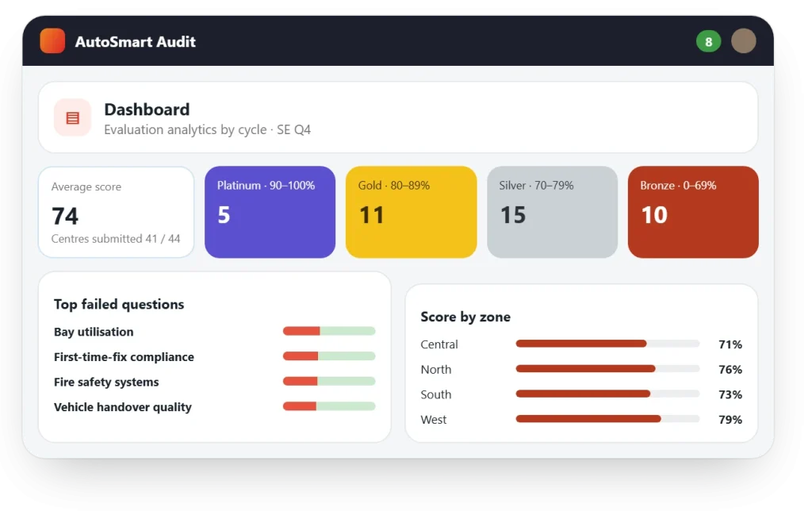Open the green notifications badge showing 8

[x=708, y=41]
